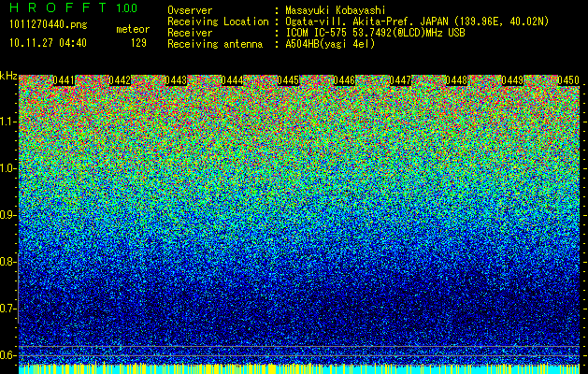Select the file name 1011270440.png

click(49, 25)
